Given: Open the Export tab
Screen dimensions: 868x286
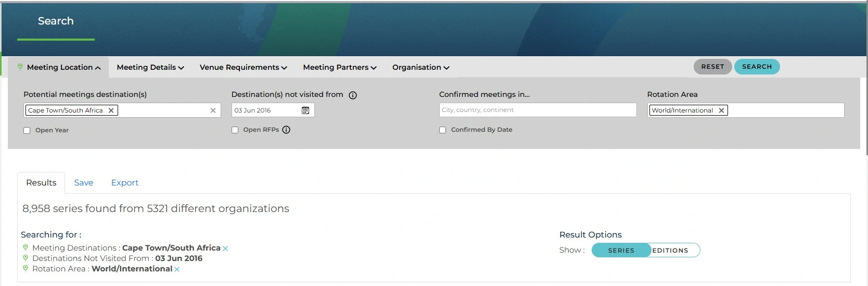Looking at the screenshot, I should point(125,183).
